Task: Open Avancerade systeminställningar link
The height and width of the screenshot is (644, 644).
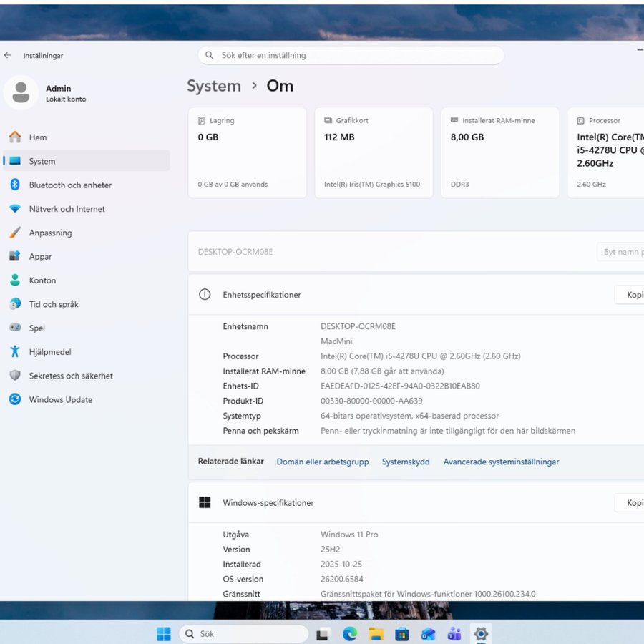Action: click(501, 462)
